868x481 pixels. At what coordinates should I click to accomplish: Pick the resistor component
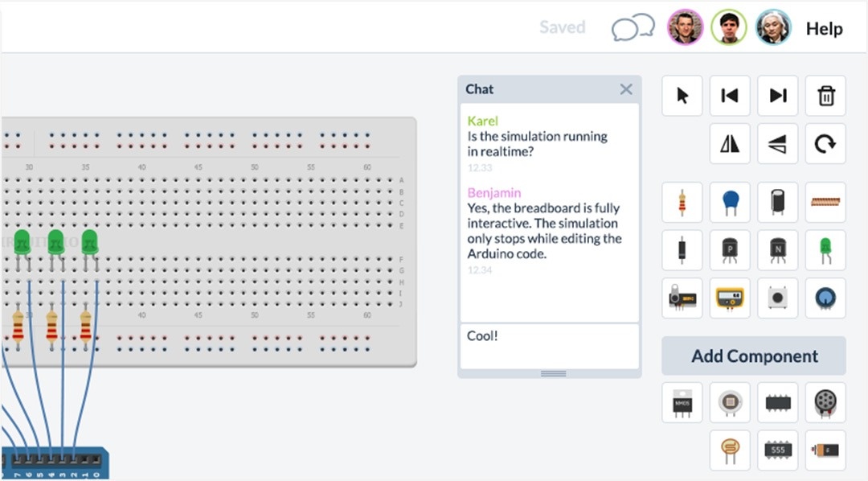tap(682, 203)
